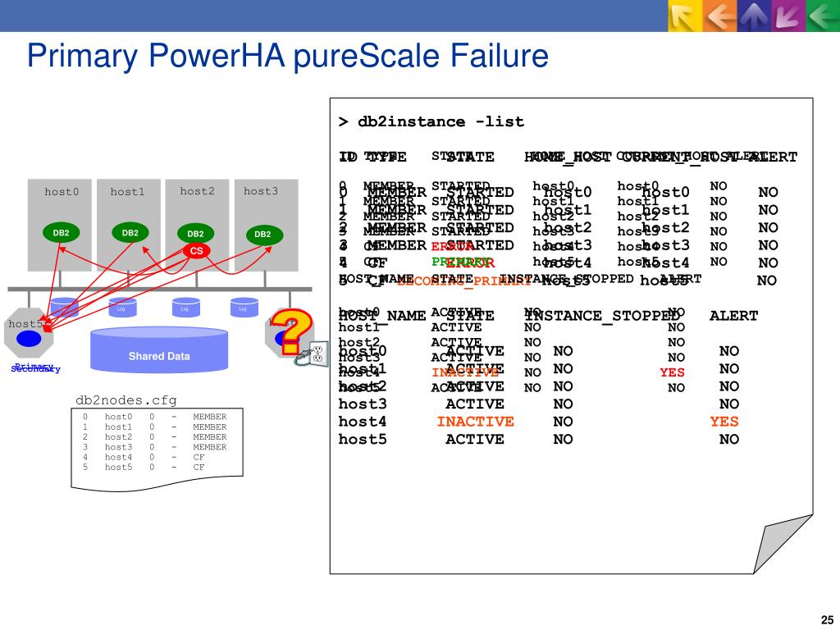Select the Log cylinder beneath host2
The height and width of the screenshot is (630, 840).
pyautogui.click(x=186, y=308)
